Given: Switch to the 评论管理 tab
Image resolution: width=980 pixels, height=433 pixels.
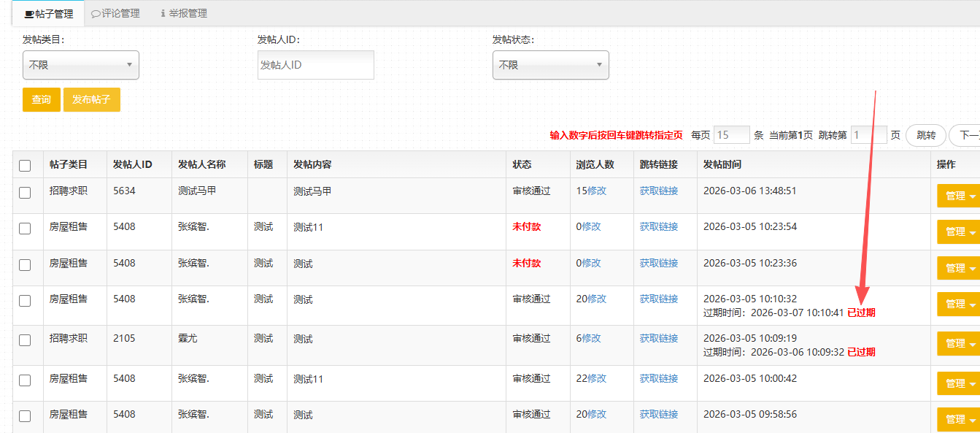Looking at the screenshot, I should pos(115,13).
